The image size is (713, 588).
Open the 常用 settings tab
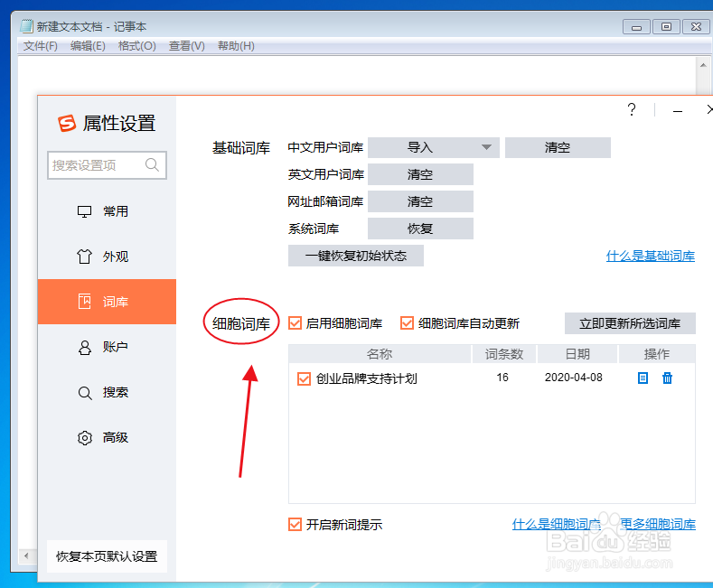[107, 211]
